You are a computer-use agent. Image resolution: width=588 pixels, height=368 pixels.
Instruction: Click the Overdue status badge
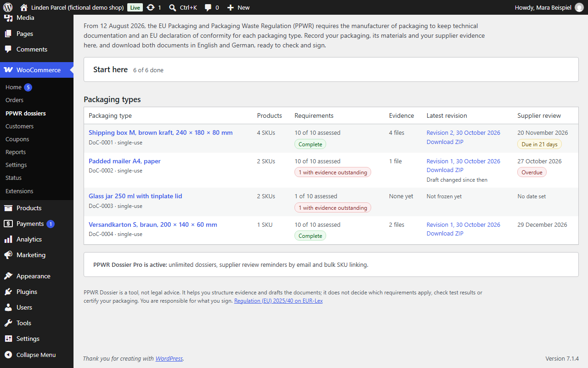[532, 172]
